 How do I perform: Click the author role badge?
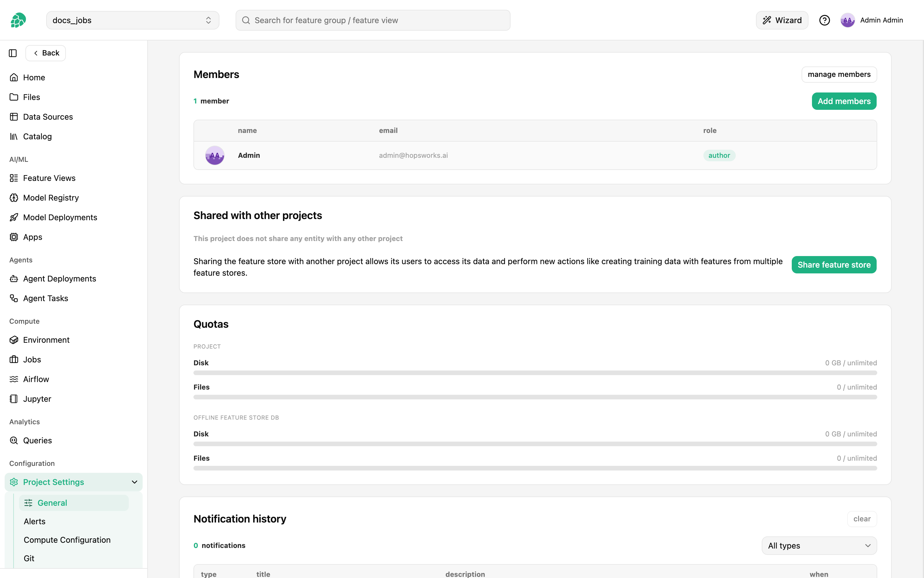pos(719,155)
